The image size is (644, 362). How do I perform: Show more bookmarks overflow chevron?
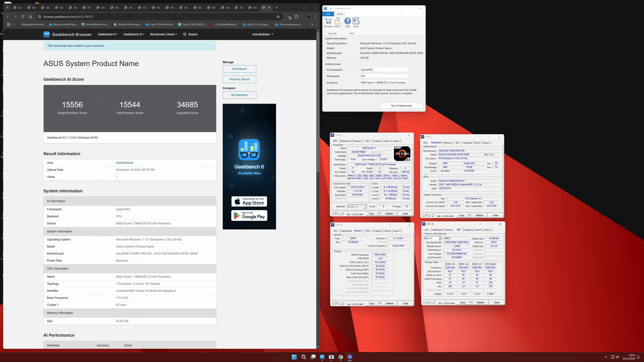tap(312, 24)
